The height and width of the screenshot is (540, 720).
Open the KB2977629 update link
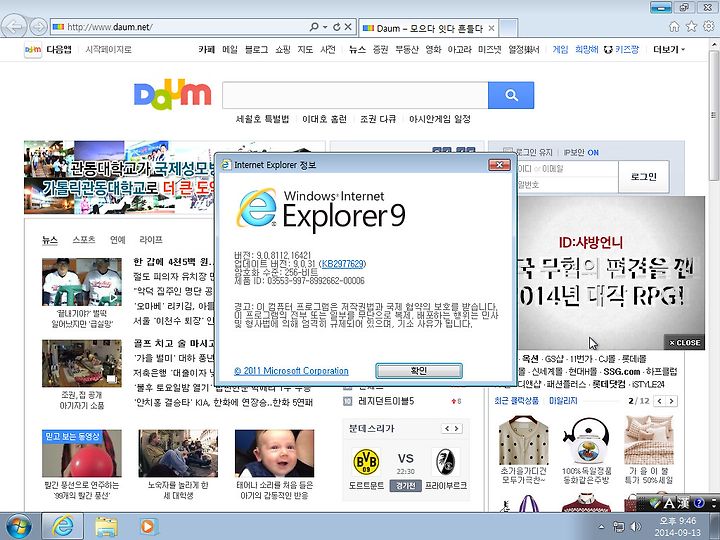[342, 264]
